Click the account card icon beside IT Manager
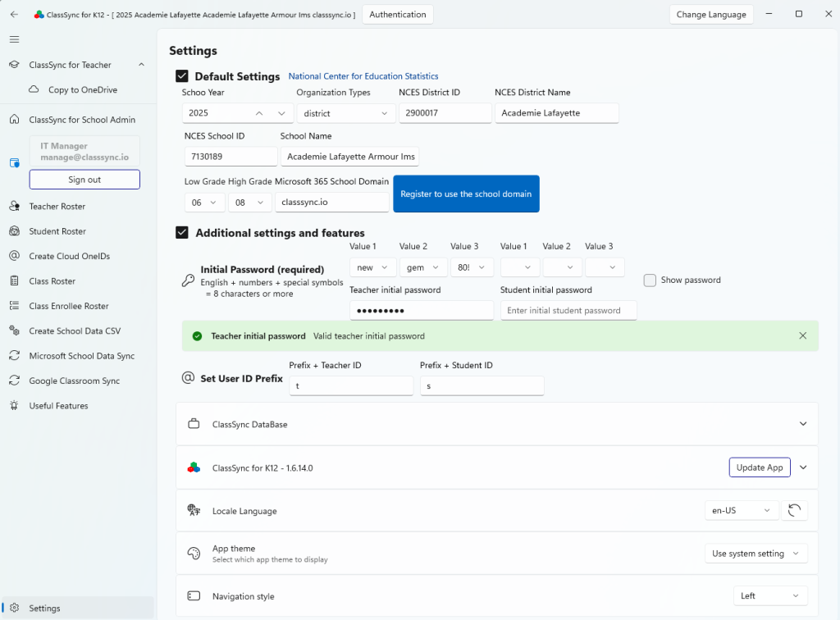840x620 pixels. tap(15, 162)
